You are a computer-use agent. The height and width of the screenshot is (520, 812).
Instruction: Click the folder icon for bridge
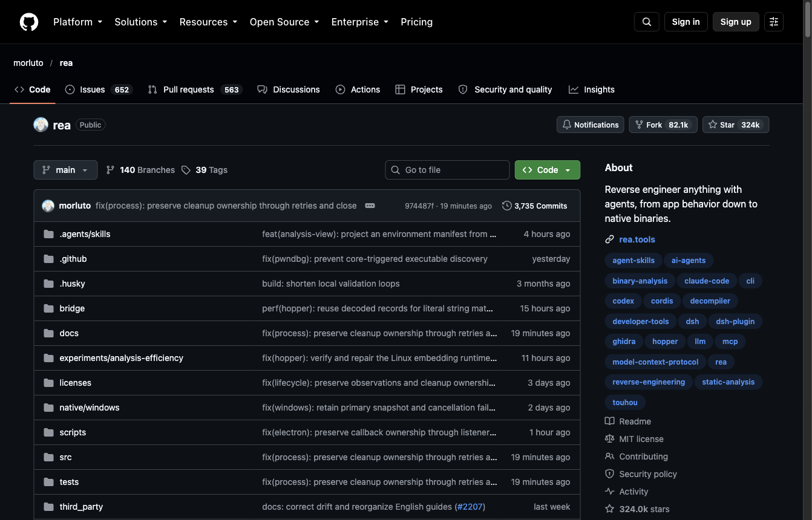click(49, 308)
